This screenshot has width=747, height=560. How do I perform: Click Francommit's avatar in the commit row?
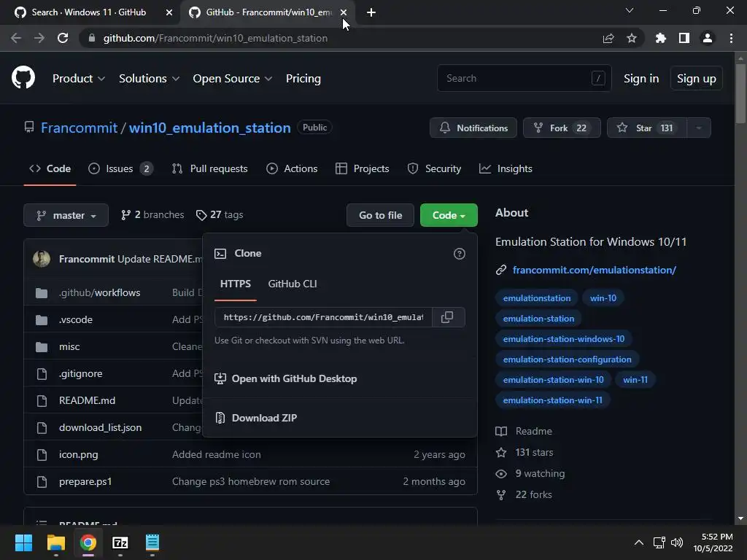coord(42,259)
